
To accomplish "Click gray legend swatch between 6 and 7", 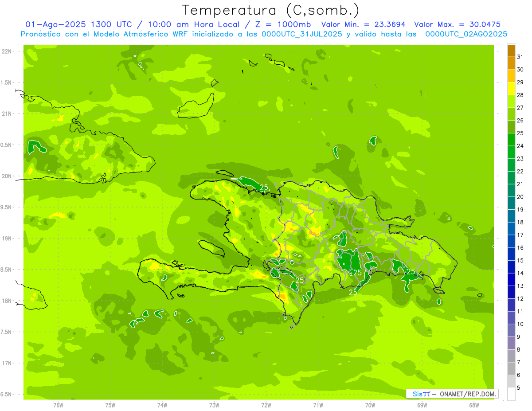I will [511, 368].
